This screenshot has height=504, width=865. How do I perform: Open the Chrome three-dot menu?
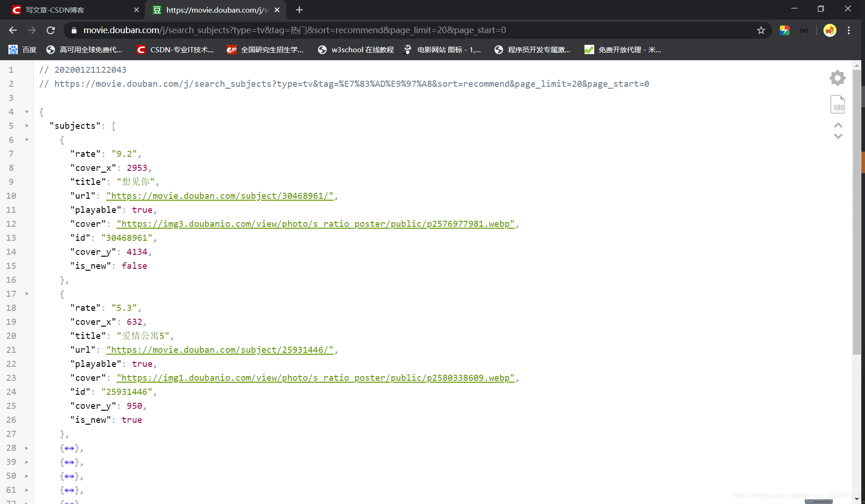[849, 30]
